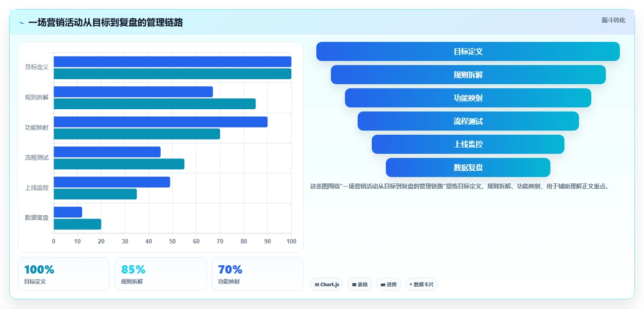
Task: Click the x-axis tick label 0
Action: pos(54,241)
